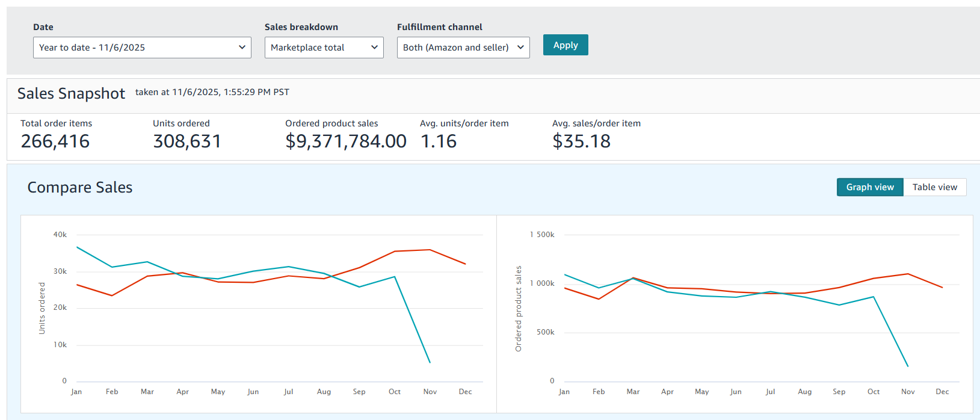Open the Date range dropdown
The height and width of the screenshot is (420, 980).
pos(142,48)
